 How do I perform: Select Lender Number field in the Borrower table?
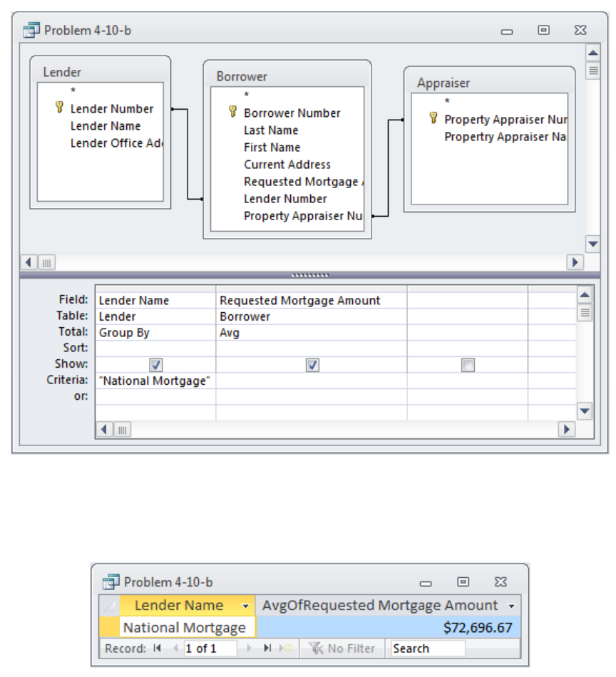point(285,199)
